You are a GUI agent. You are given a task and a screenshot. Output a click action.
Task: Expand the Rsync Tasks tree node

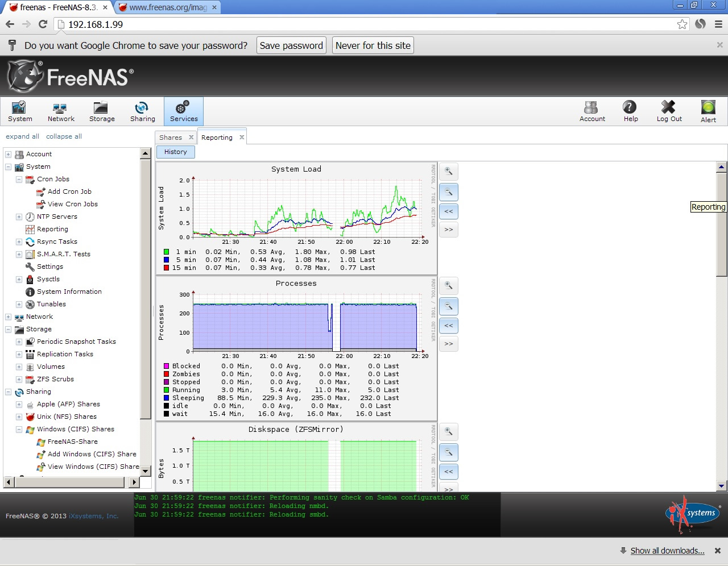(x=19, y=242)
